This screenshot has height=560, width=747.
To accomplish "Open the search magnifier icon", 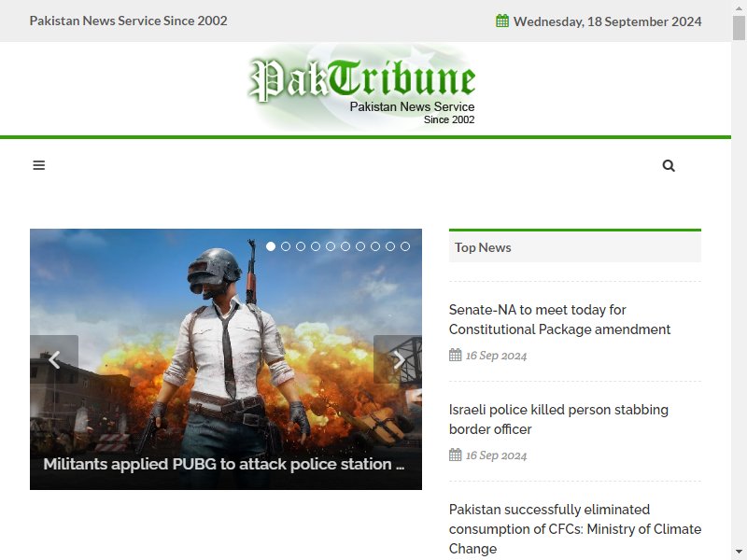I will tap(669, 166).
